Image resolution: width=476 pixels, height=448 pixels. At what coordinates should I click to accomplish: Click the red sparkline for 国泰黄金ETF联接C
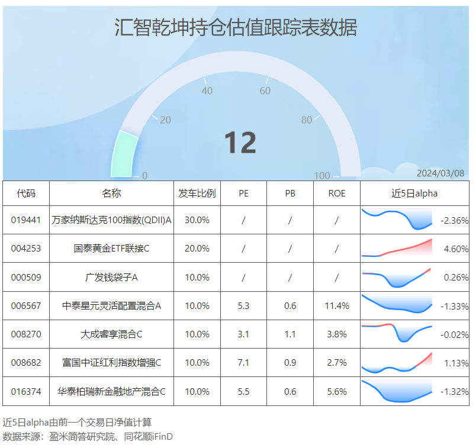click(397, 248)
